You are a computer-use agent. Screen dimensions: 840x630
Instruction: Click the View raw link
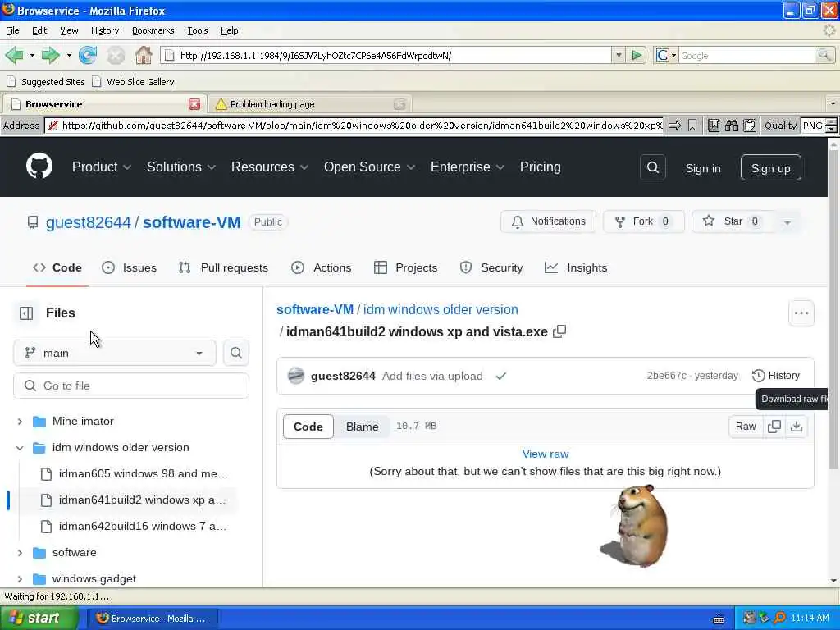(546, 454)
